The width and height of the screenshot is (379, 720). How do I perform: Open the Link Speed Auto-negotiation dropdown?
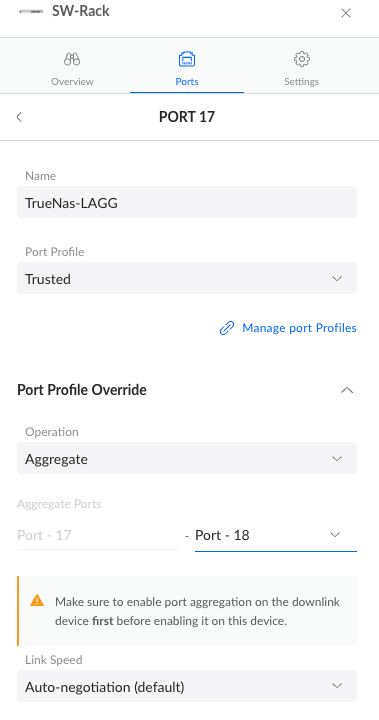[x=187, y=686]
